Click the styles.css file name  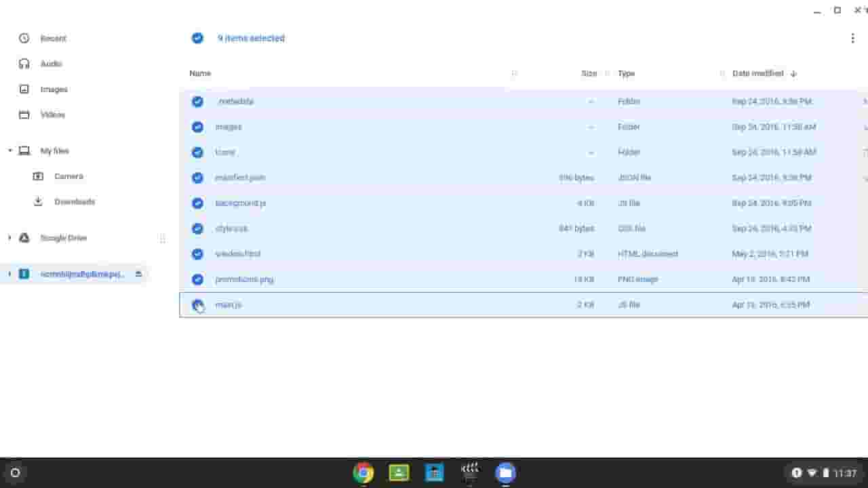[x=231, y=228]
